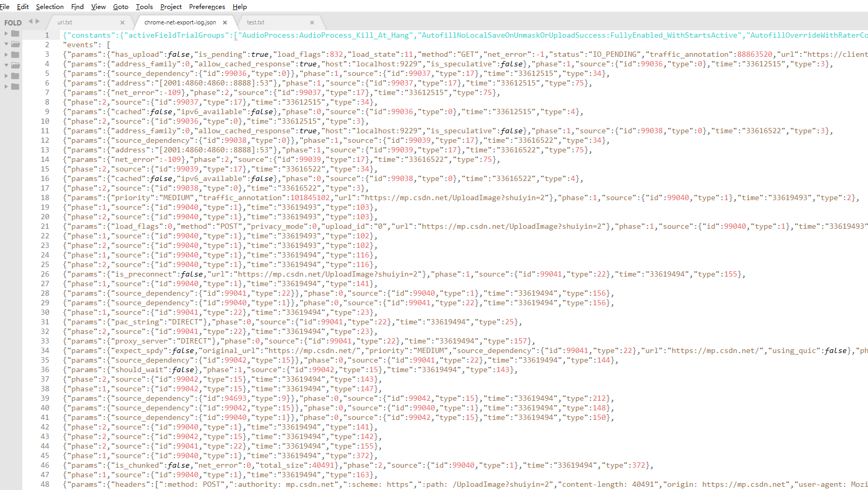
Task: Close the test.txt tab
Action: point(312,22)
